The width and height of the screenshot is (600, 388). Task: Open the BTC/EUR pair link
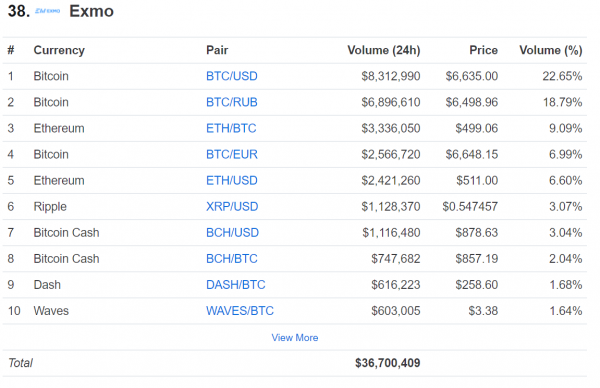(232, 154)
